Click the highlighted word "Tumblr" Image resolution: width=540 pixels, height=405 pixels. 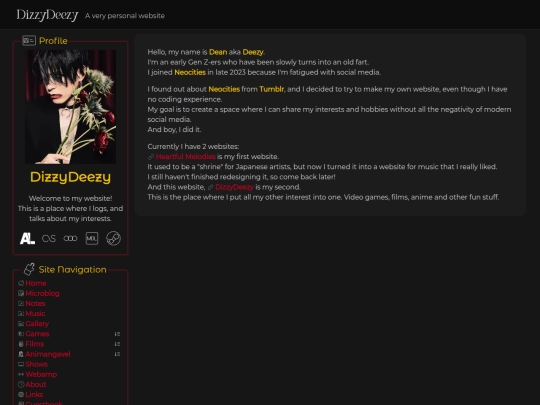(x=272, y=89)
